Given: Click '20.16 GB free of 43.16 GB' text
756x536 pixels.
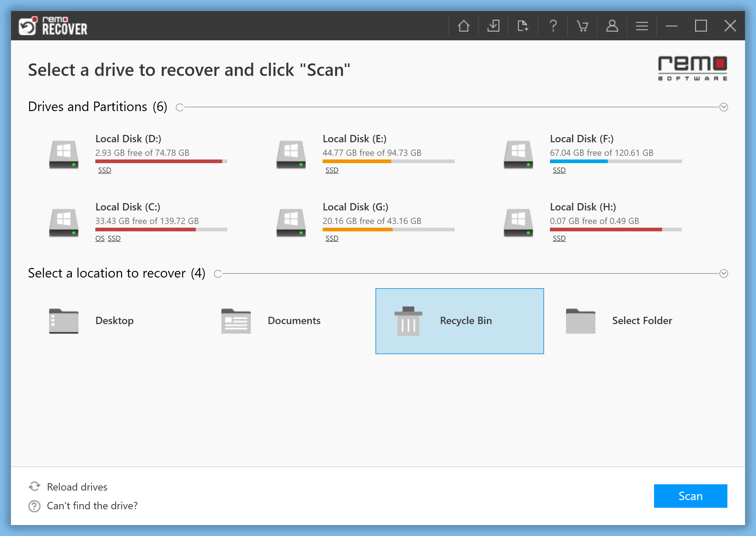Looking at the screenshot, I should (372, 221).
